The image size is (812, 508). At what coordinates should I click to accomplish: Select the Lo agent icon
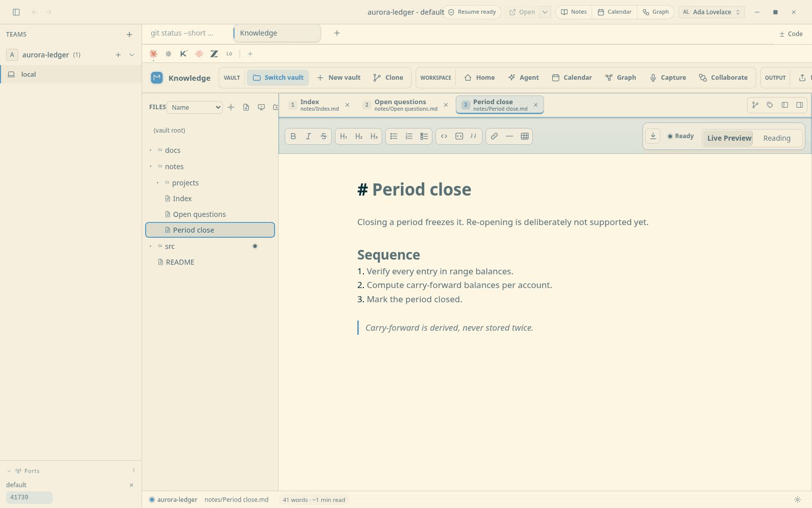pos(229,54)
